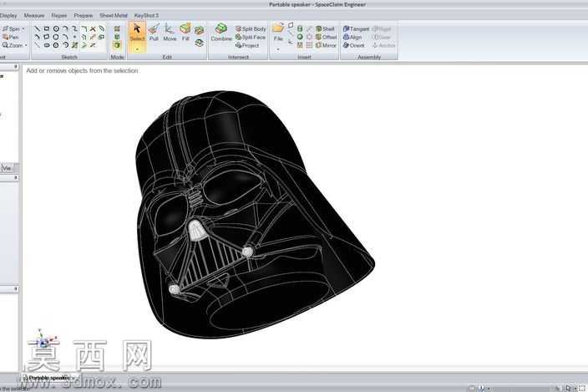
Task: Open the Views tab in left panel
Action: [x=7, y=169]
